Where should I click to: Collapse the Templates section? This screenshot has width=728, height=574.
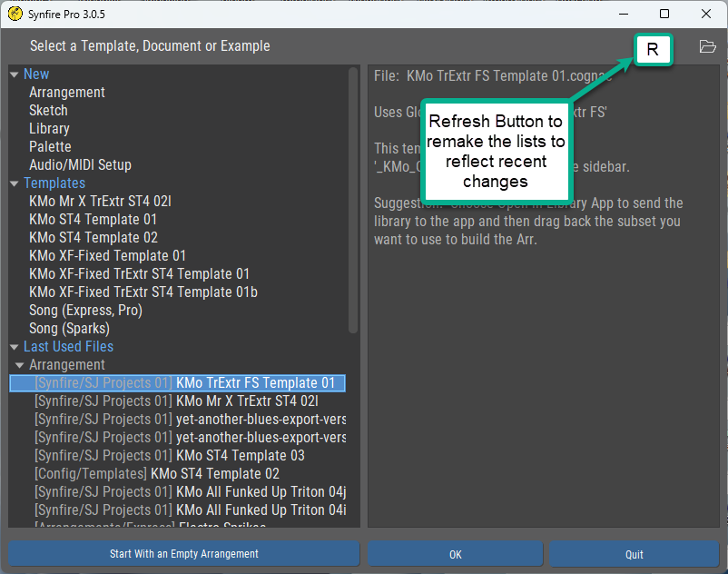pyautogui.click(x=15, y=183)
